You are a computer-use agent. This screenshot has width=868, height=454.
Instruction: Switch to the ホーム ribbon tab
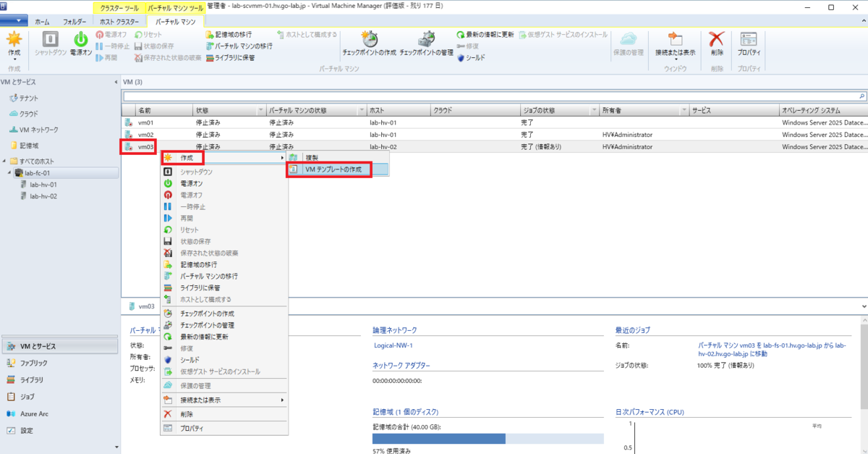click(43, 22)
